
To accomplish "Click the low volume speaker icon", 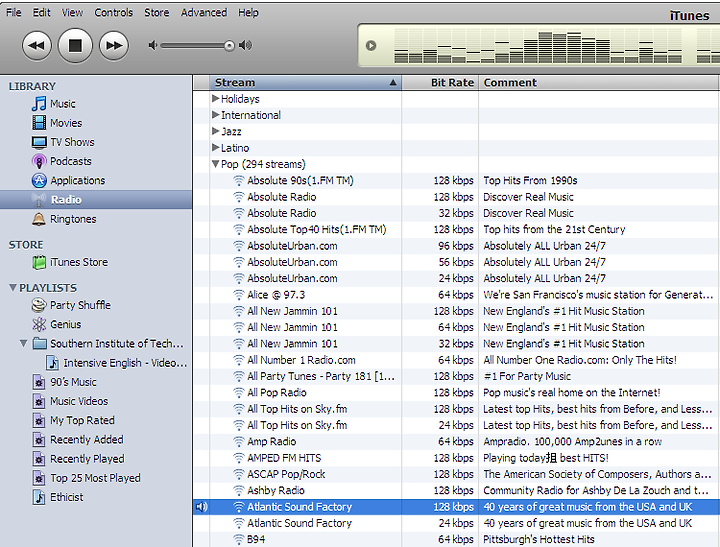I will click(153, 45).
